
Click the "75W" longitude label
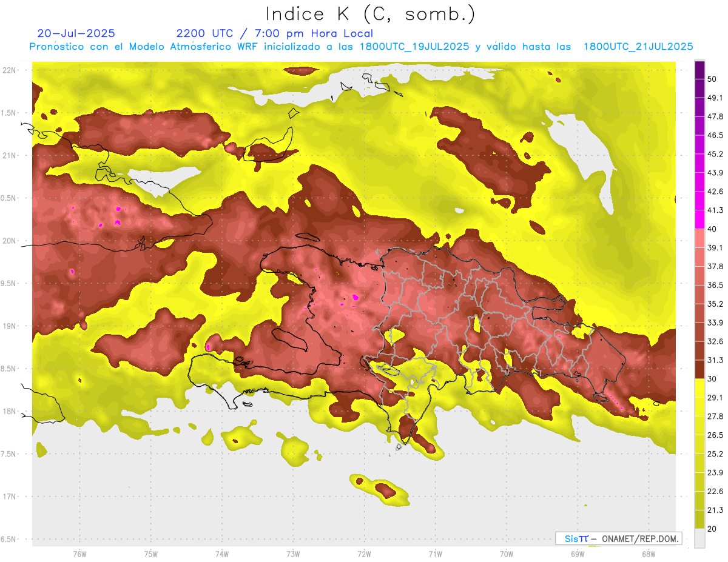tap(151, 554)
